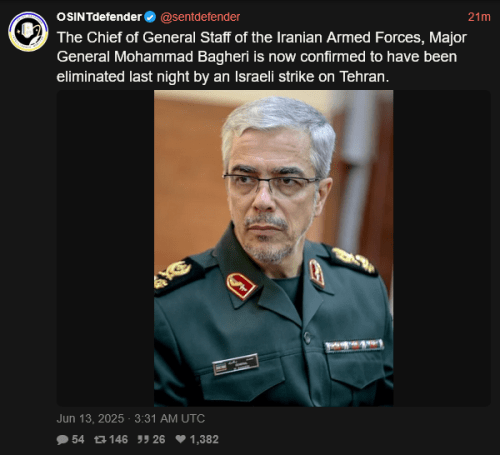Open the @sentdefender handle link
Viewport: 500px width, 455px height.
(200, 17)
